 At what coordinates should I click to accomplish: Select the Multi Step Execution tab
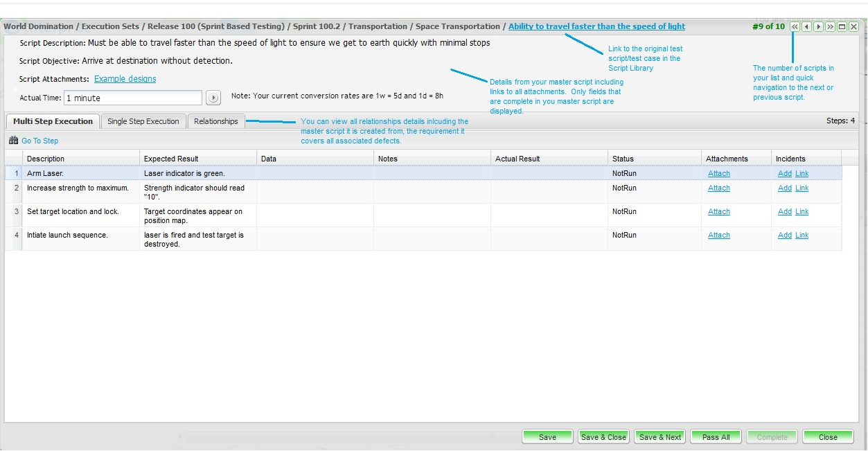(53, 121)
